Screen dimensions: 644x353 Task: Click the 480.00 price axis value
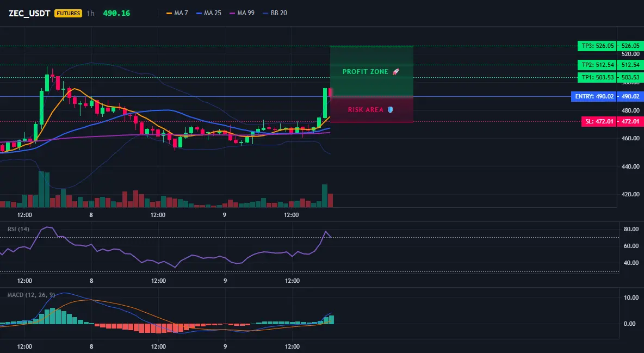(630, 110)
